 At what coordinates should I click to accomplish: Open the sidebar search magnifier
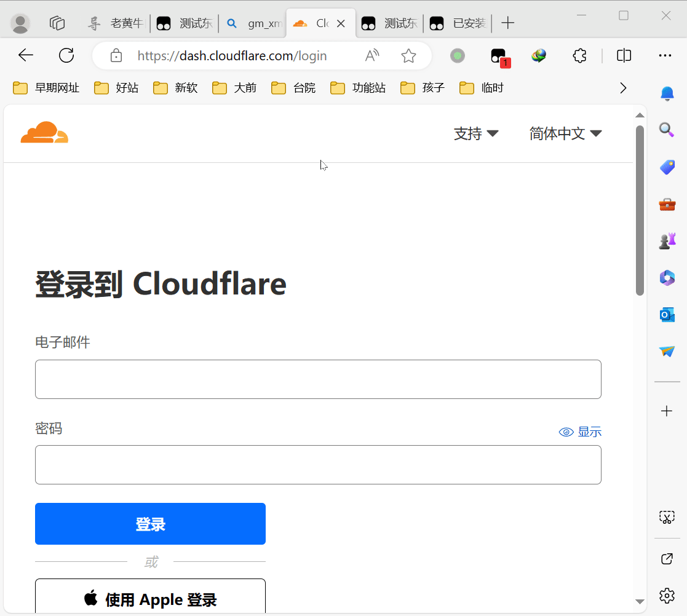click(667, 130)
